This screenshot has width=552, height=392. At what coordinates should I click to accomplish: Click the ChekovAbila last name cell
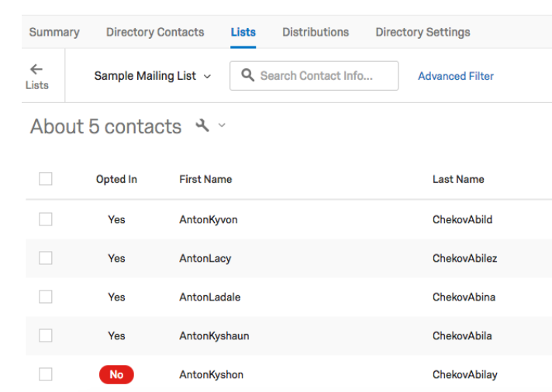(462, 335)
